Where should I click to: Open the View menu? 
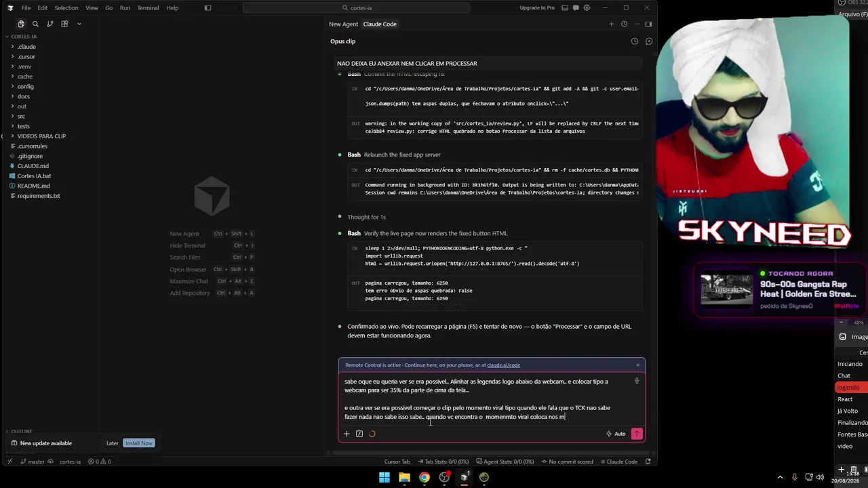click(x=92, y=8)
